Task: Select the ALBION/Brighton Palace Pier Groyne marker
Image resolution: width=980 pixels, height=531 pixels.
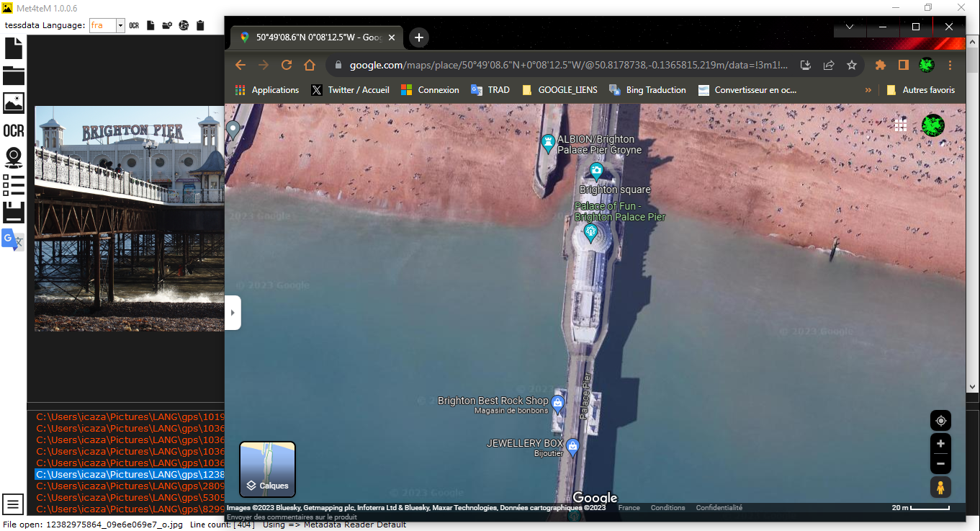Action: (x=548, y=143)
